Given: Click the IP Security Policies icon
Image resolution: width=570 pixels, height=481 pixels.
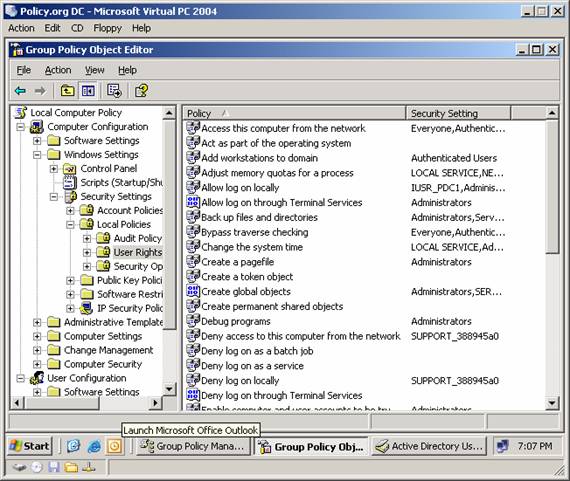Looking at the screenshot, I should 87,308.
